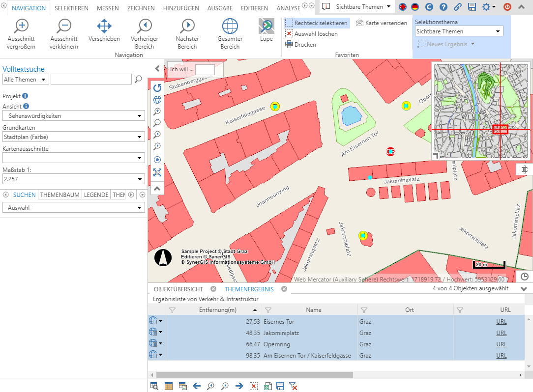The height and width of the screenshot is (392, 533).
Task: Expand the Ansicht Sehenswürdigkeiten dropdown
Action: 74,116
